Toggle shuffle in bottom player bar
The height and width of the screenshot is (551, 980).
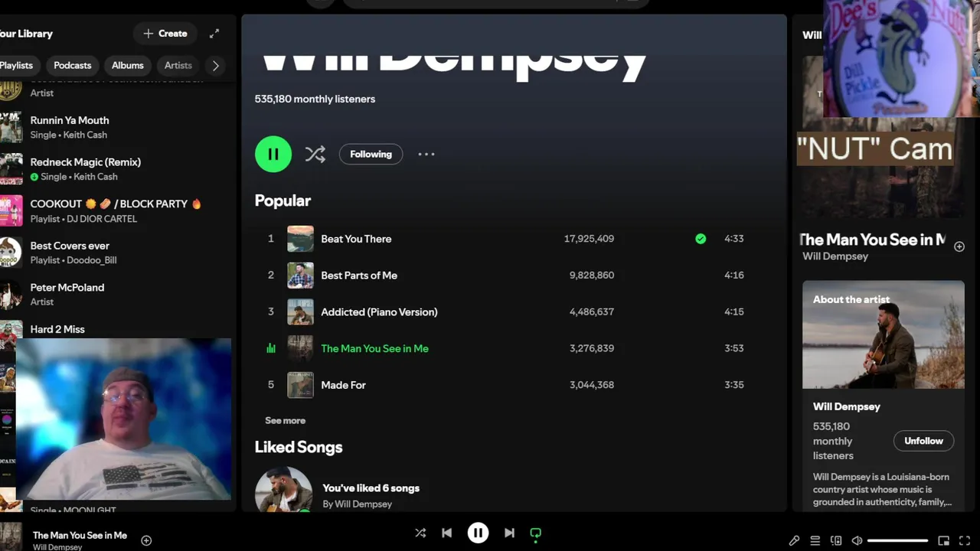point(420,533)
